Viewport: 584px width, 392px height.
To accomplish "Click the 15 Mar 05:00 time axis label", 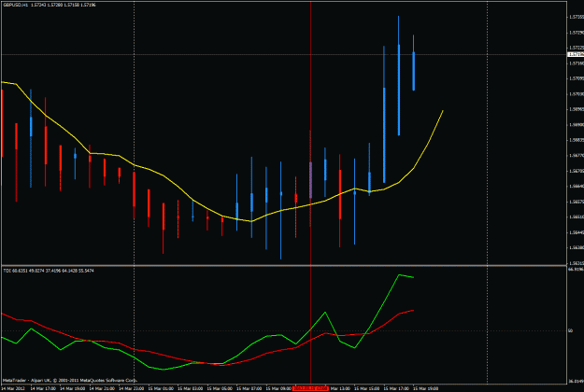I will point(220,388).
